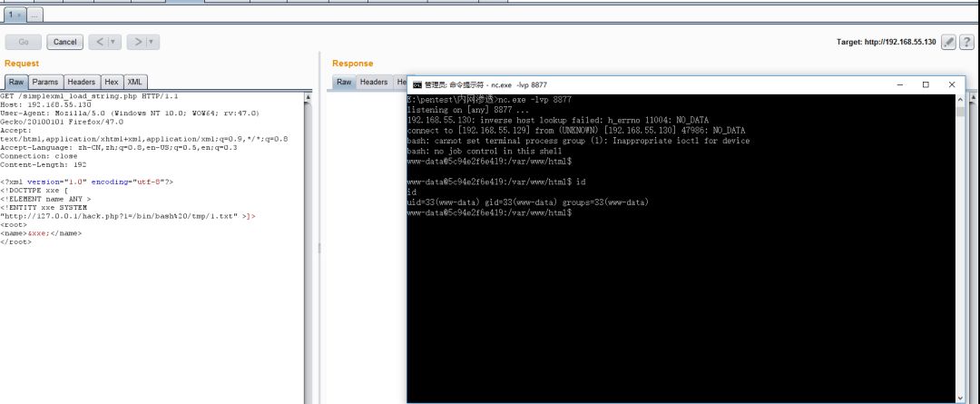The height and width of the screenshot is (404, 980).
Task: Switch Request view to Raw tab
Action: (x=16, y=82)
